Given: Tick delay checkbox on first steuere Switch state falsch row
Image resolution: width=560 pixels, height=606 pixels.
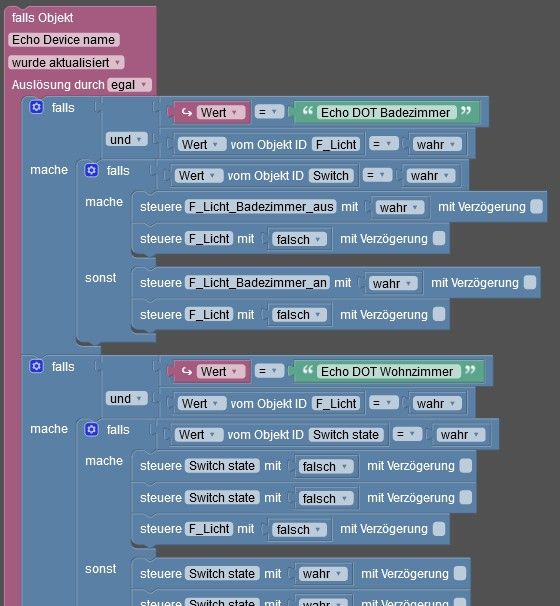Looking at the screenshot, I should tap(466, 466).
